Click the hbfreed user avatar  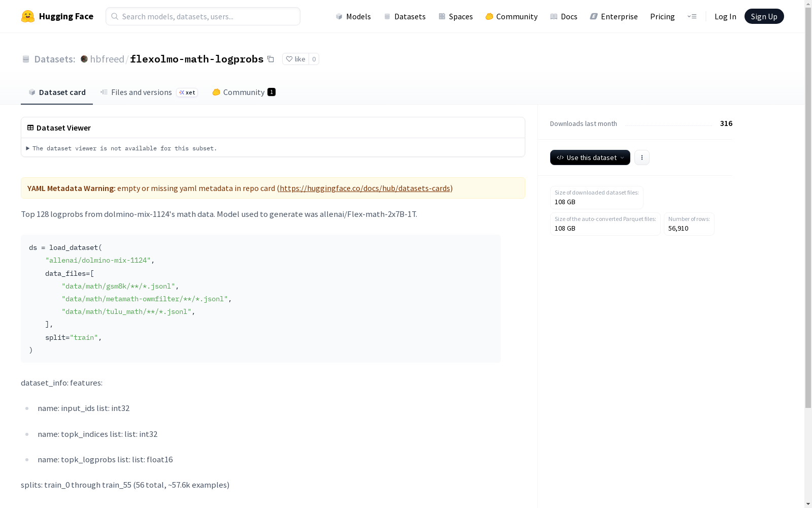(84, 59)
